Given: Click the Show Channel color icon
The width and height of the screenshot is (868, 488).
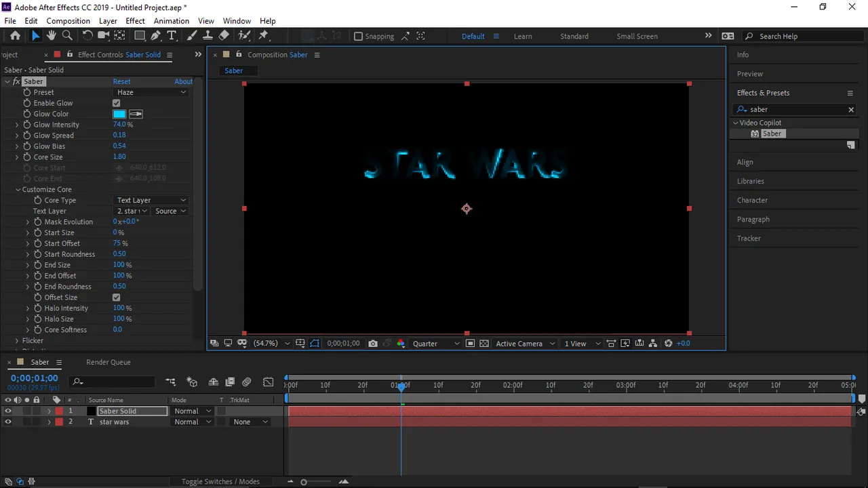Looking at the screenshot, I should tap(401, 344).
